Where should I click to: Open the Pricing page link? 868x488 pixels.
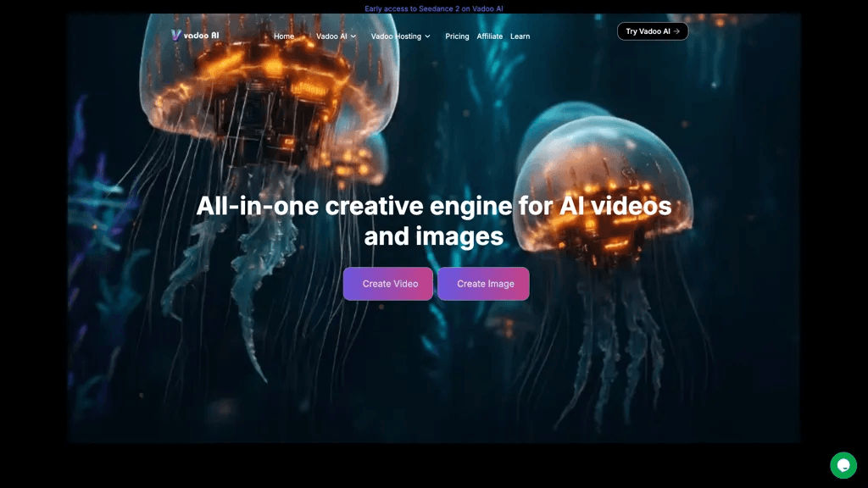[x=457, y=36]
